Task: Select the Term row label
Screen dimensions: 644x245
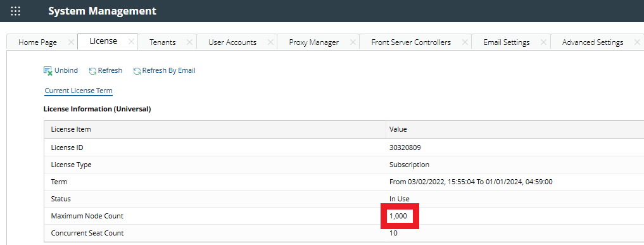Action: click(x=59, y=182)
